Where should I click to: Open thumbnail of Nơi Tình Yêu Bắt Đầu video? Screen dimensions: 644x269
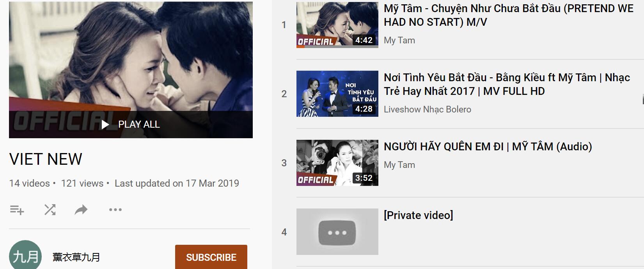point(337,94)
